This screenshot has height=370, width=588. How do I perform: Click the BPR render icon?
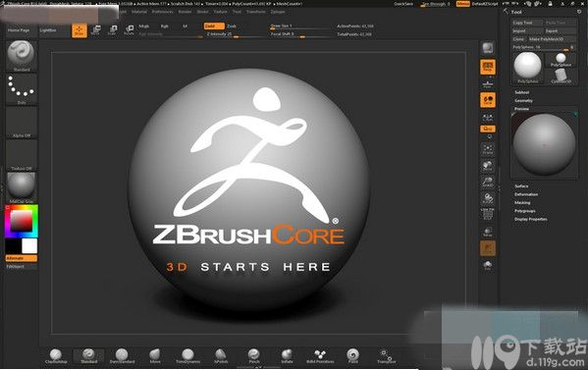click(x=488, y=48)
